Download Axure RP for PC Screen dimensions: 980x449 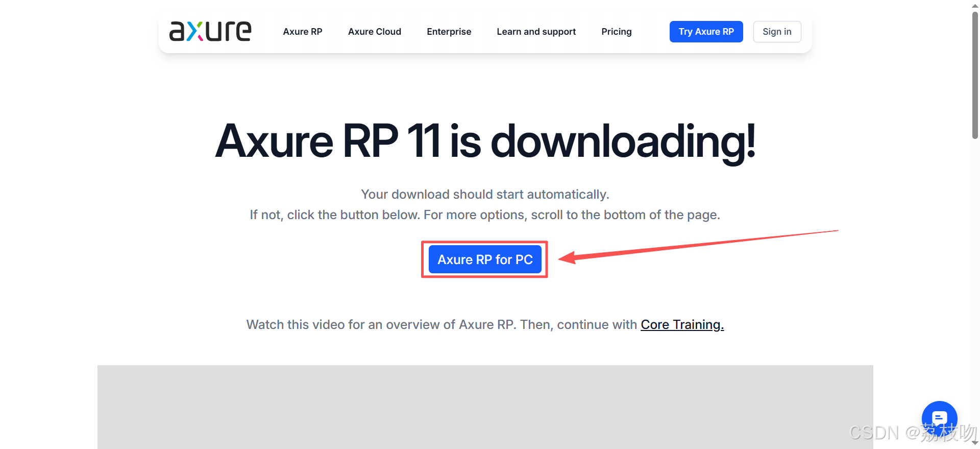tap(485, 259)
